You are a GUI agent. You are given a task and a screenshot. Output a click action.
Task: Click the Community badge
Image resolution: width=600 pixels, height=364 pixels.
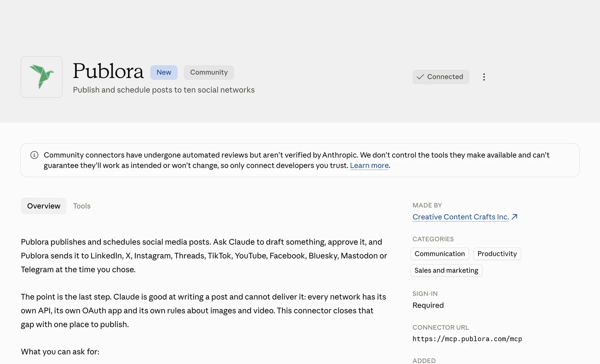pos(209,72)
